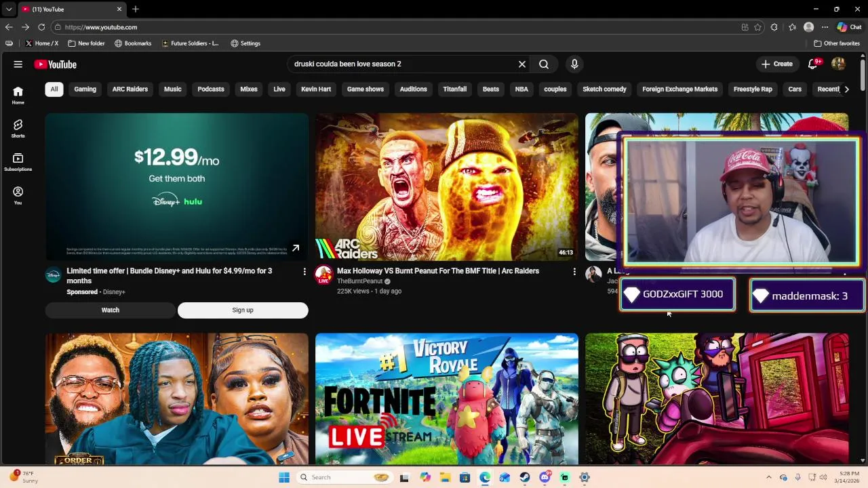868x488 pixels.
Task: Choose the Kevin Hart chip
Action: pyautogui.click(x=316, y=89)
